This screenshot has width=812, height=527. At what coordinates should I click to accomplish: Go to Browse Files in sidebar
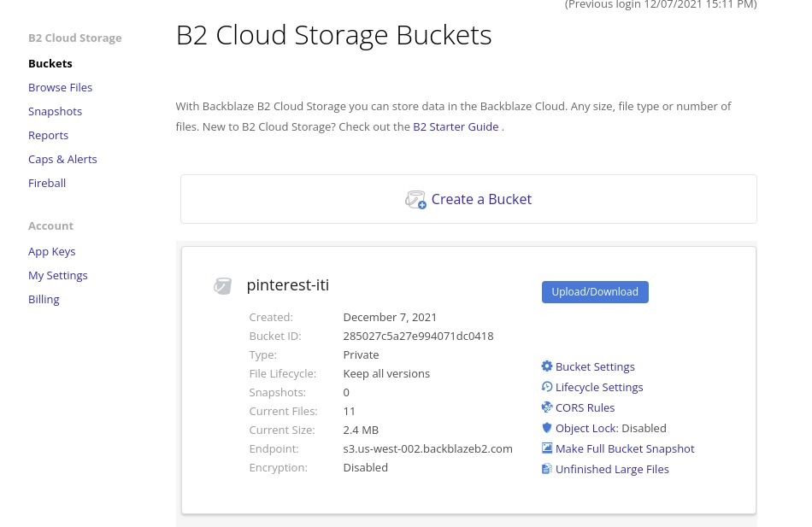(60, 87)
